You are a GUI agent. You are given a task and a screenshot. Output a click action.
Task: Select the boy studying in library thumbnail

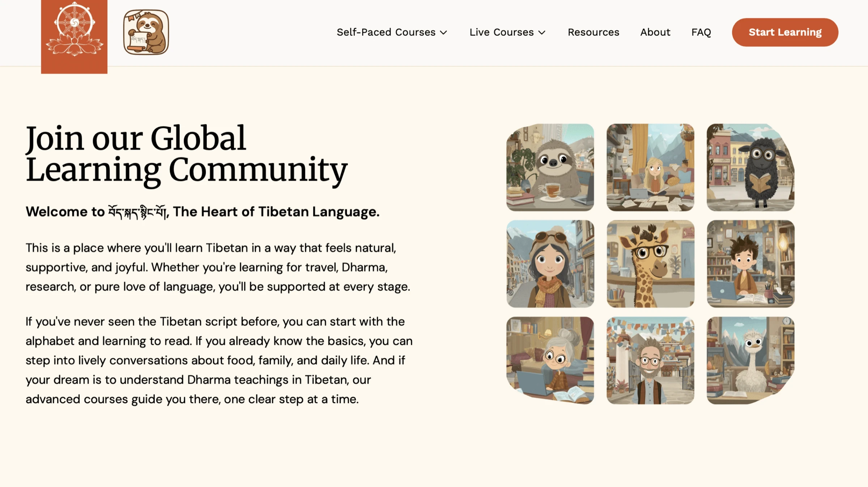[749, 264]
